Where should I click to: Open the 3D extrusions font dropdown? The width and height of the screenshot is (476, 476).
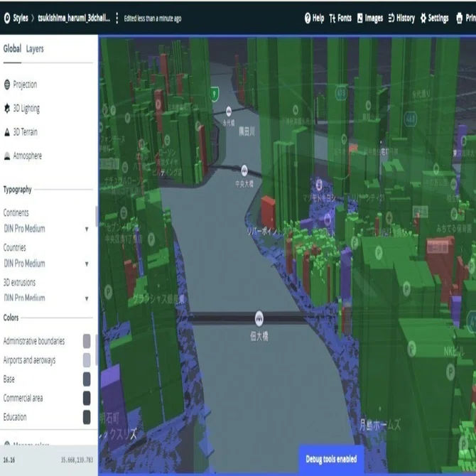47,298
